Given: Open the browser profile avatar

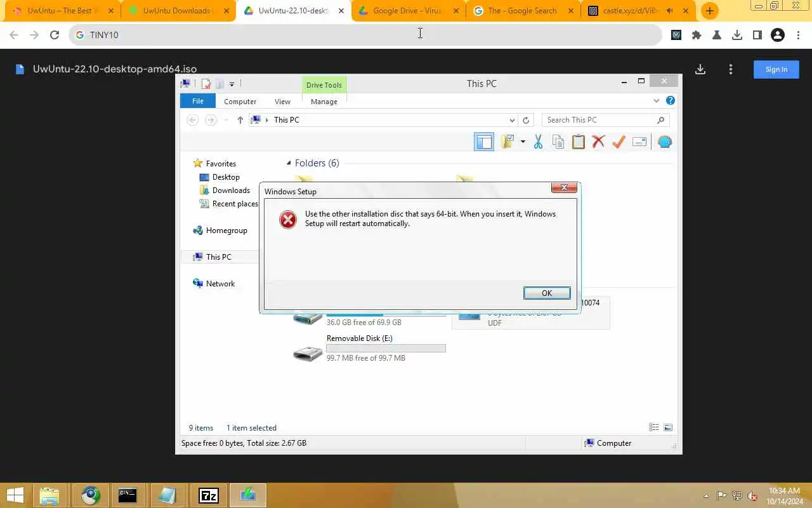Looking at the screenshot, I should [778, 35].
